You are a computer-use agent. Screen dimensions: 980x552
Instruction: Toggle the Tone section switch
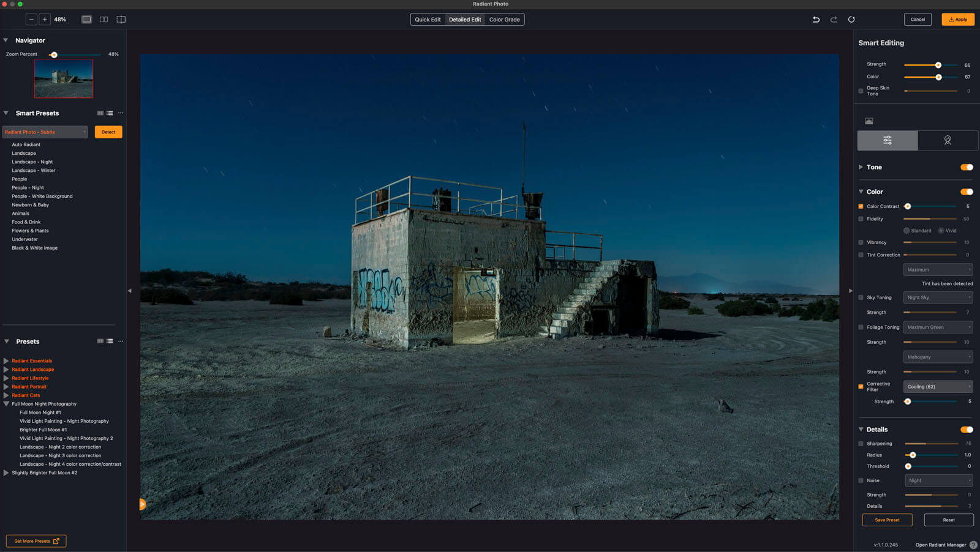[x=967, y=167]
